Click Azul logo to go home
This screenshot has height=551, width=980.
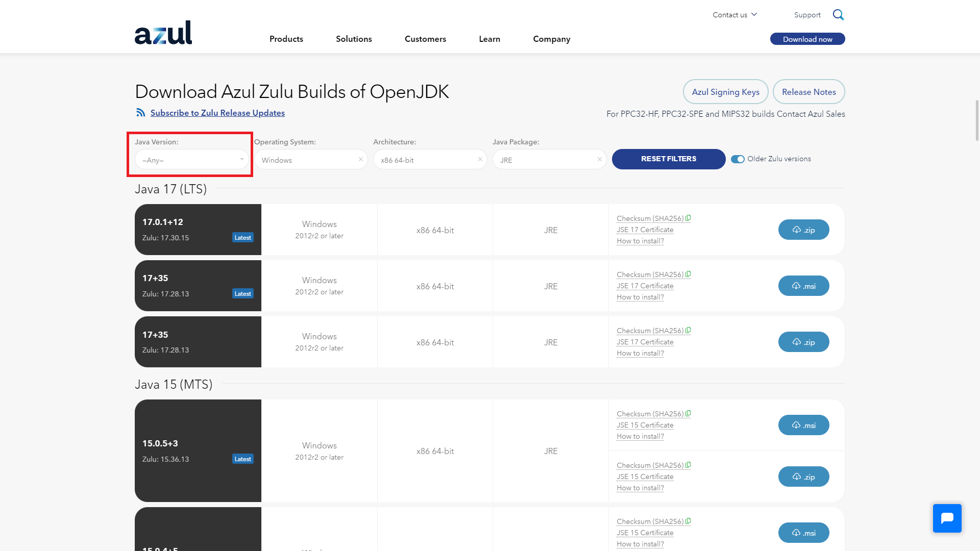tap(163, 33)
